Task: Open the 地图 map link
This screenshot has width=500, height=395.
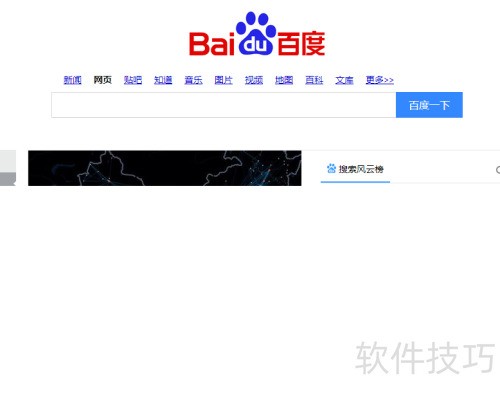Action: click(284, 80)
